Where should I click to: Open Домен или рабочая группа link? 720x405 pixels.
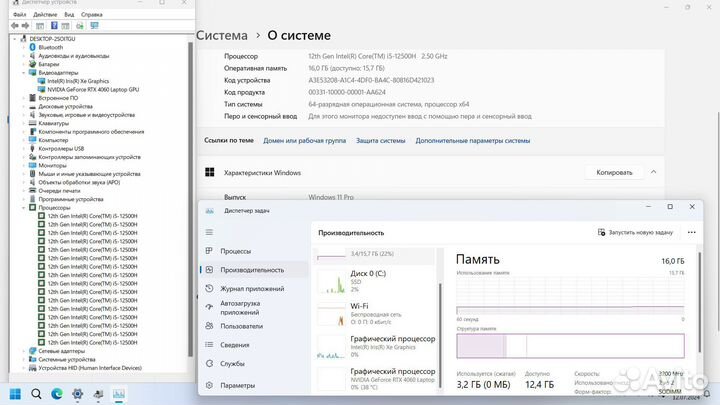304,141
